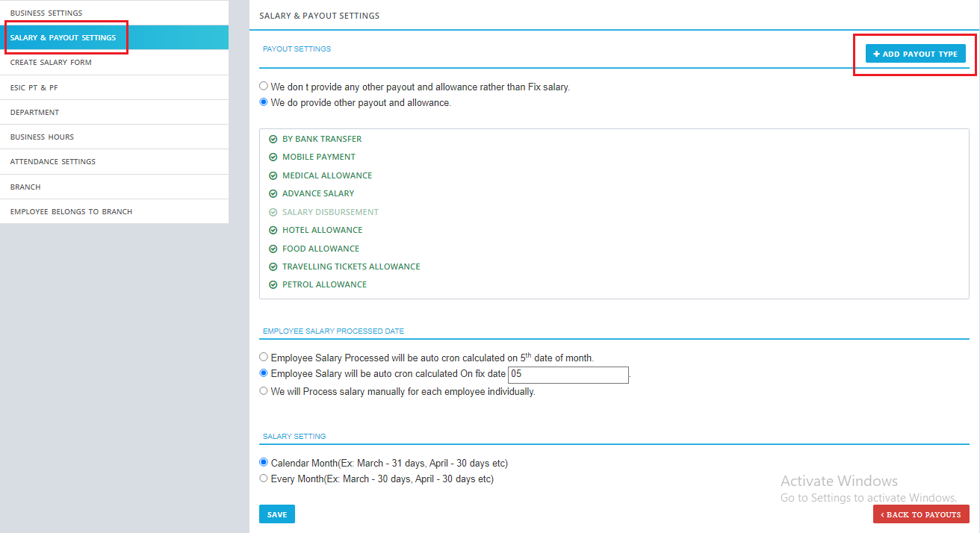Open Business Settings menu item

(x=114, y=13)
